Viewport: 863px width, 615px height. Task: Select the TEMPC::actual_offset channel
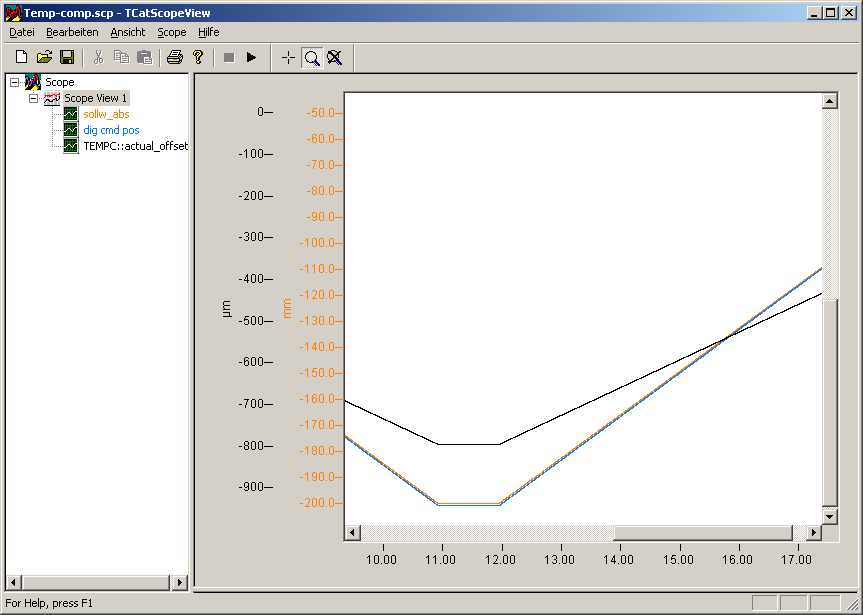click(135, 146)
